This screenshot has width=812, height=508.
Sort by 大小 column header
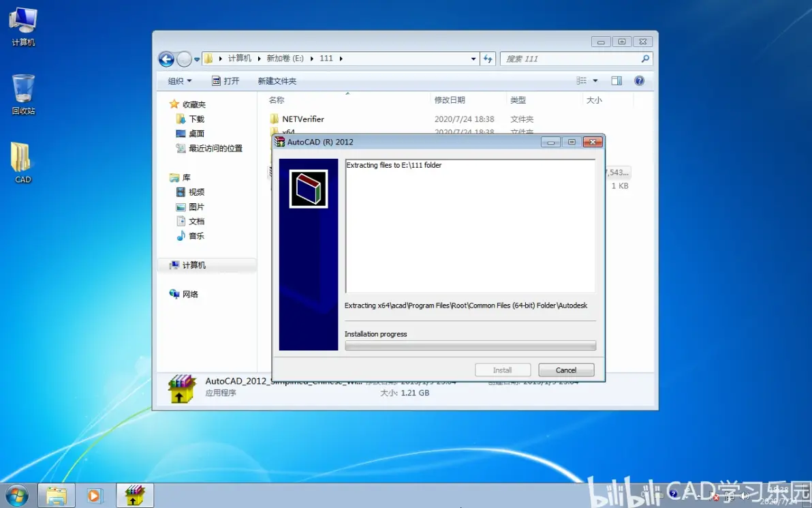tap(594, 100)
